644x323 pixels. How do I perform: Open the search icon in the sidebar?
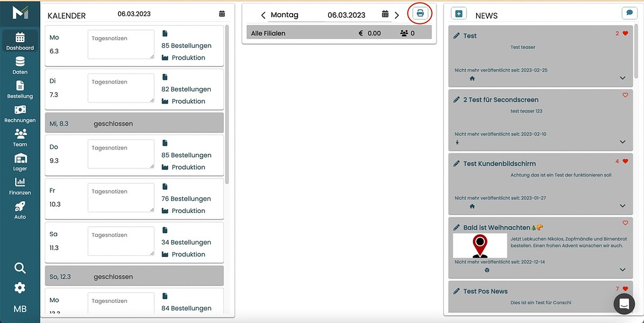pos(20,268)
